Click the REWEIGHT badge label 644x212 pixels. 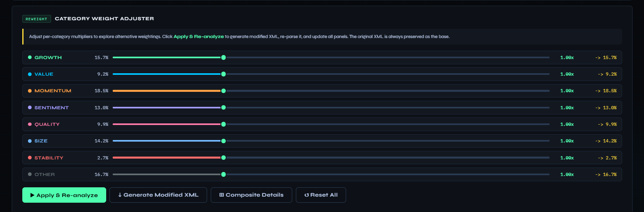36,19
